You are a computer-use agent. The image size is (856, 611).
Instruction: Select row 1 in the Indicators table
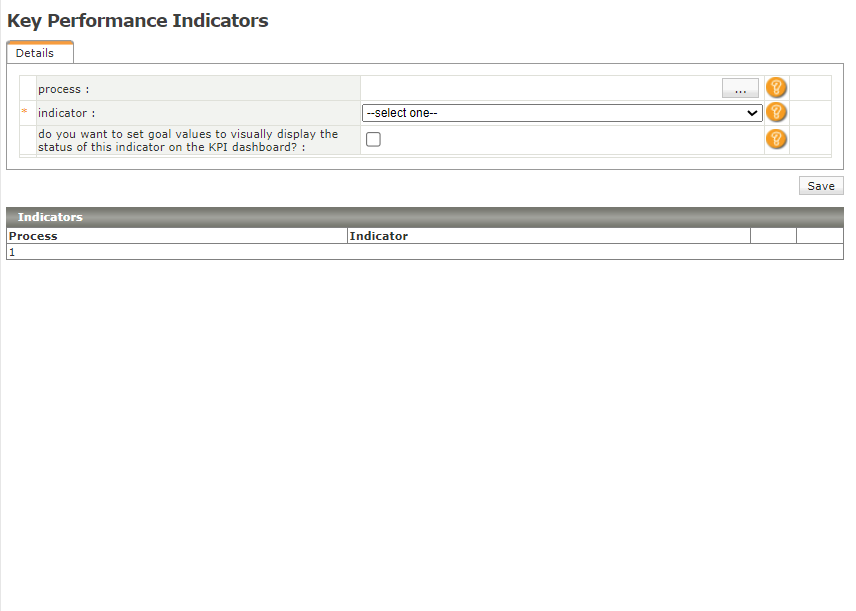coord(12,252)
